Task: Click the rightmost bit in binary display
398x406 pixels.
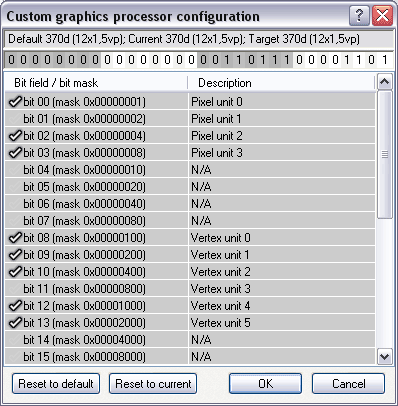Action: (x=384, y=60)
